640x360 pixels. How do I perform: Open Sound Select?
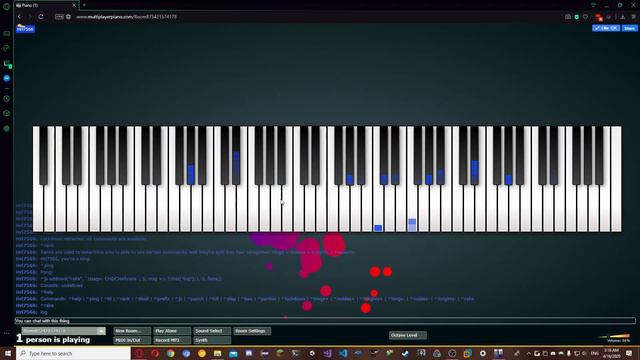(x=212, y=331)
